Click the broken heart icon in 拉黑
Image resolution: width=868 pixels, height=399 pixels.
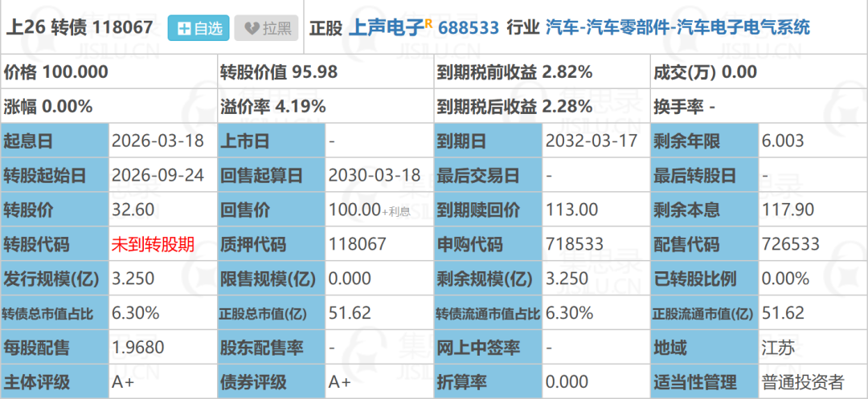click(252, 28)
